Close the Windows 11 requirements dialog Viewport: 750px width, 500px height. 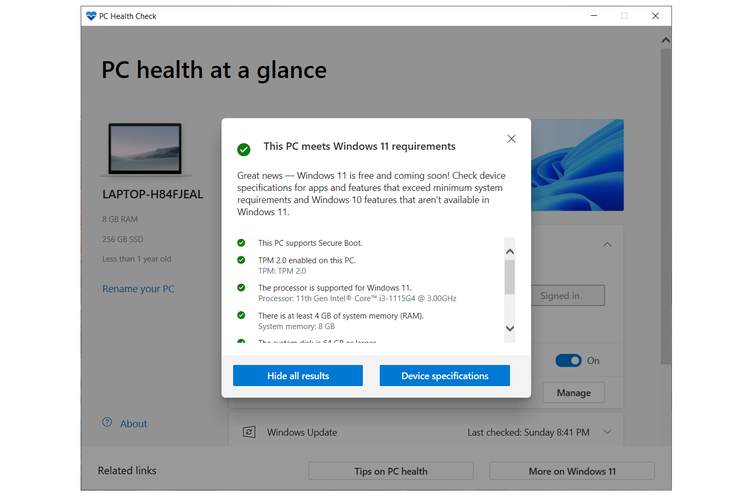pos(511,139)
